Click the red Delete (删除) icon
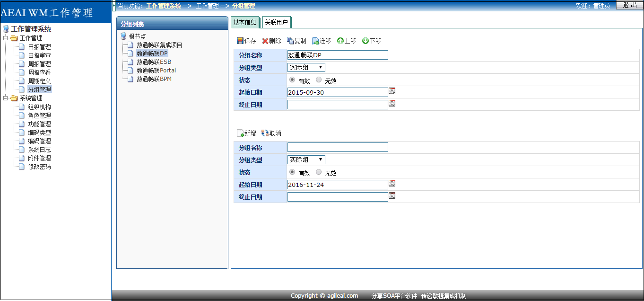 [x=265, y=41]
